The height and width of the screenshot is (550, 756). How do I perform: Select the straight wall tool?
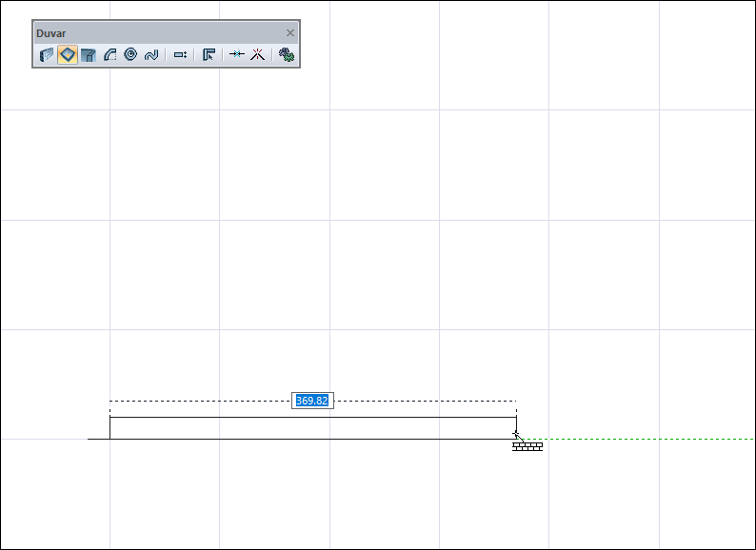[47, 55]
